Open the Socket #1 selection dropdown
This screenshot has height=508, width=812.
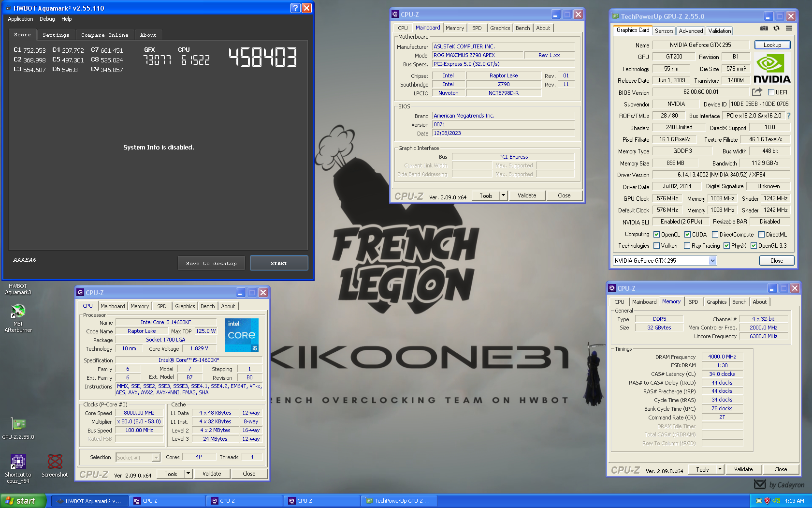click(x=138, y=457)
